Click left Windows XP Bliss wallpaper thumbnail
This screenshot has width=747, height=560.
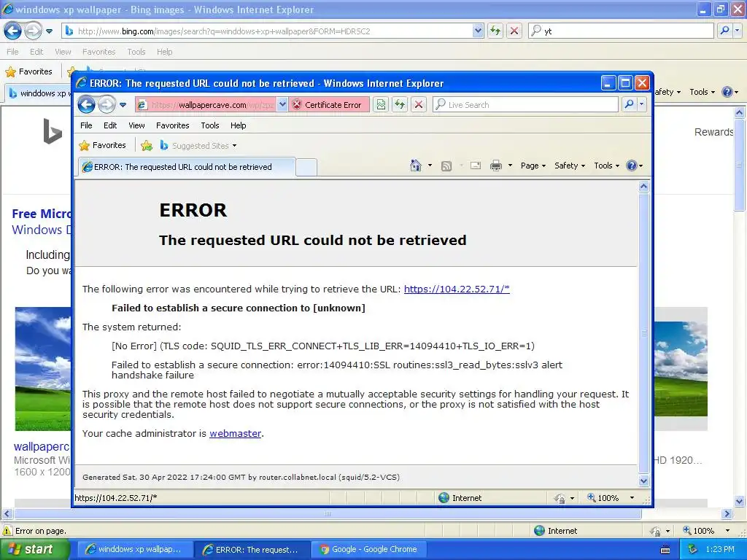point(43,369)
